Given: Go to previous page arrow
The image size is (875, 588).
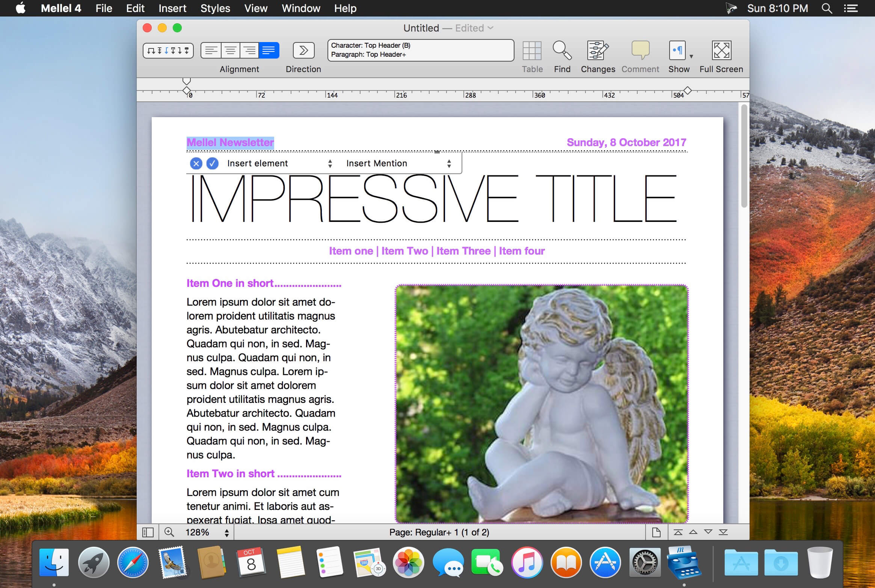Looking at the screenshot, I should pos(693,532).
